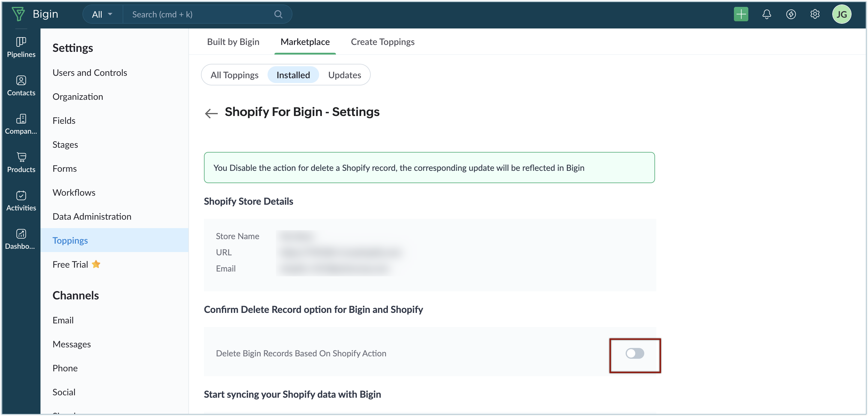Open Social channel settings
The width and height of the screenshot is (868, 416).
coord(64,392)
